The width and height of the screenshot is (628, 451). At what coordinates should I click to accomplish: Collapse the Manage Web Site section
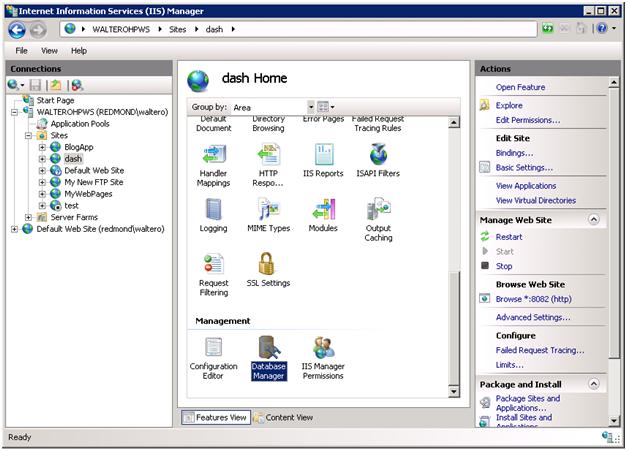click(594, 219)
